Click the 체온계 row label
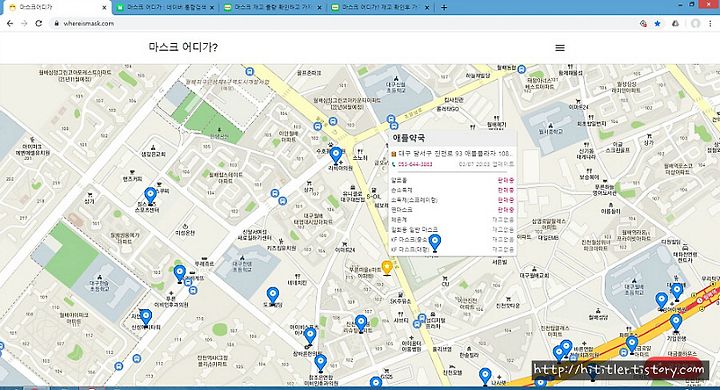The width and height of the screenshot is (720, 390). pos(399,220)
